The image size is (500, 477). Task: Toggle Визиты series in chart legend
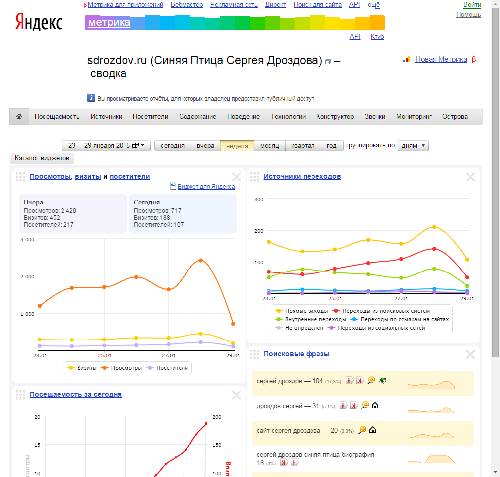81,368
